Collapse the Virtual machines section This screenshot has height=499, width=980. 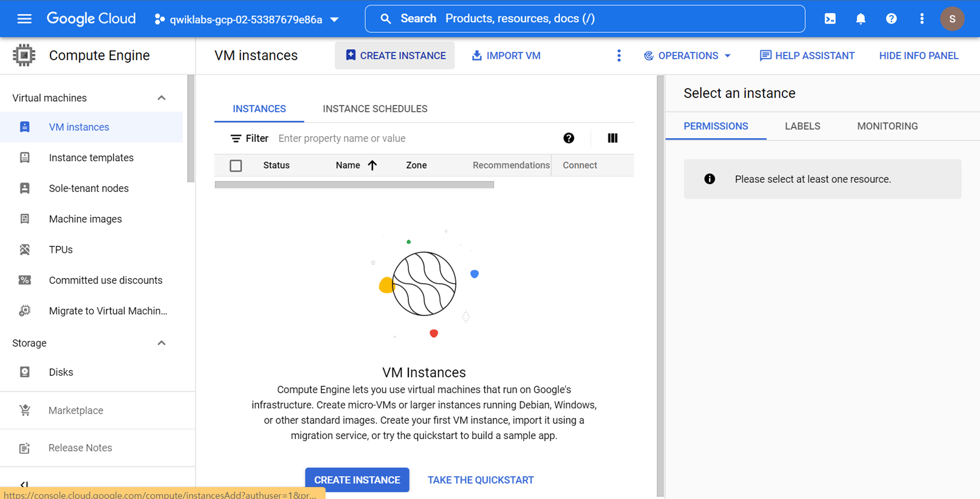click(x=161, y=98)
